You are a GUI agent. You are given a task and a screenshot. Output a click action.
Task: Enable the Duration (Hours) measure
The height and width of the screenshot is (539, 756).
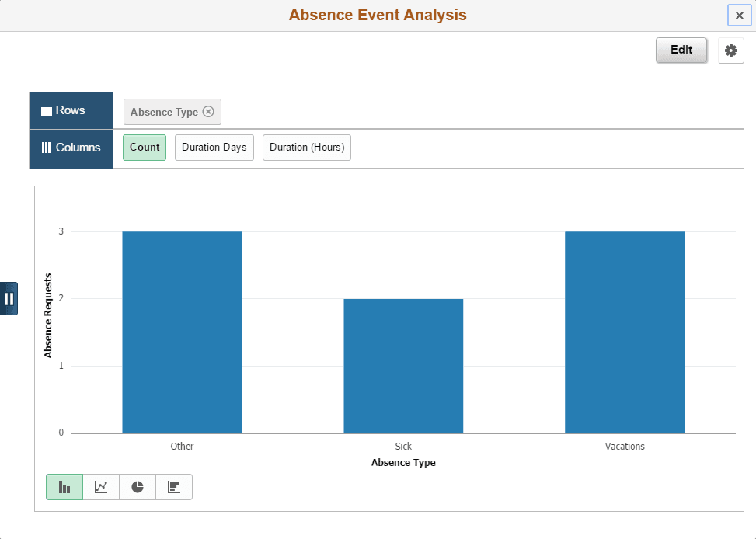tap(306, 147)
